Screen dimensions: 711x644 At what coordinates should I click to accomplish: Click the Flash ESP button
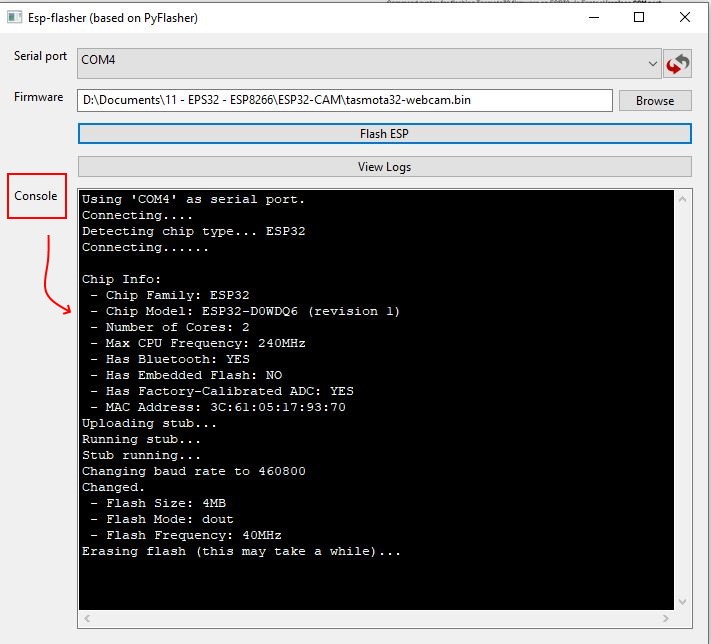tap(385, 134)
